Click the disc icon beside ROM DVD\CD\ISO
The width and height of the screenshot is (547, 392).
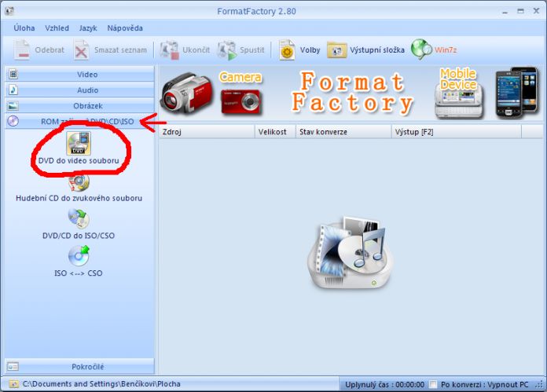pyautogui.click(x=13, y=121)
